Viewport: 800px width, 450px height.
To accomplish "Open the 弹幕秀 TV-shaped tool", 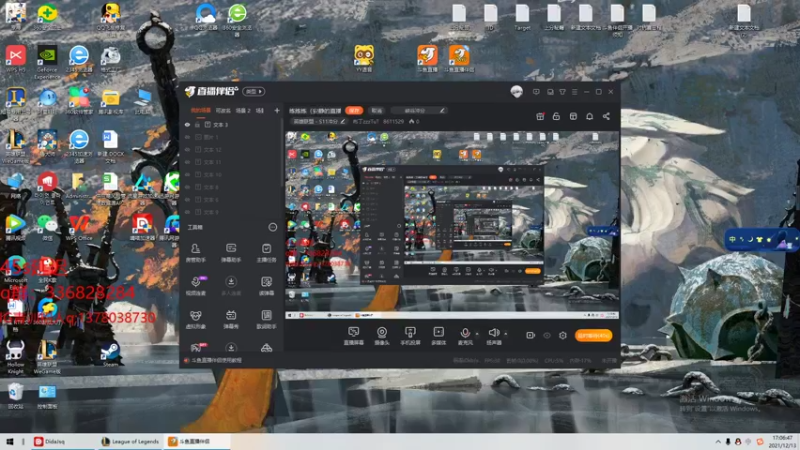I will 231,319.
